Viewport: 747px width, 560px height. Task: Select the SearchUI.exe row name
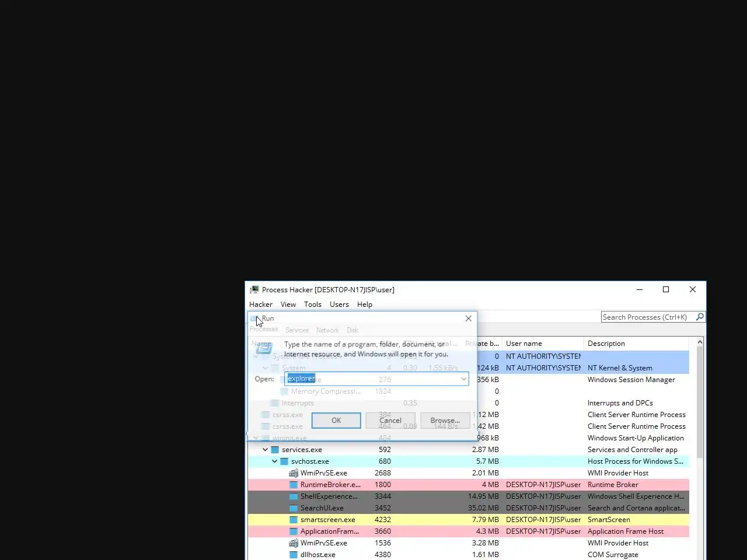(x=322, y=508)
